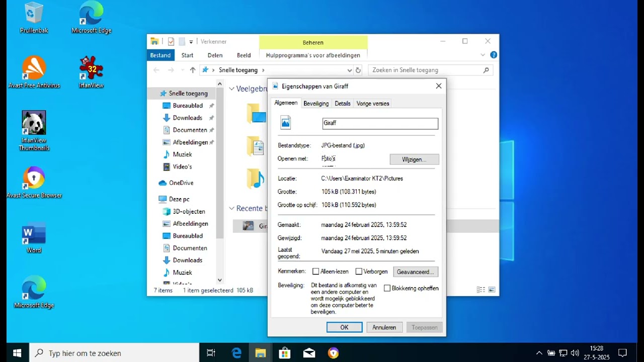Show hidden system tray icons
644x362 pixels.
coord(539,353)
